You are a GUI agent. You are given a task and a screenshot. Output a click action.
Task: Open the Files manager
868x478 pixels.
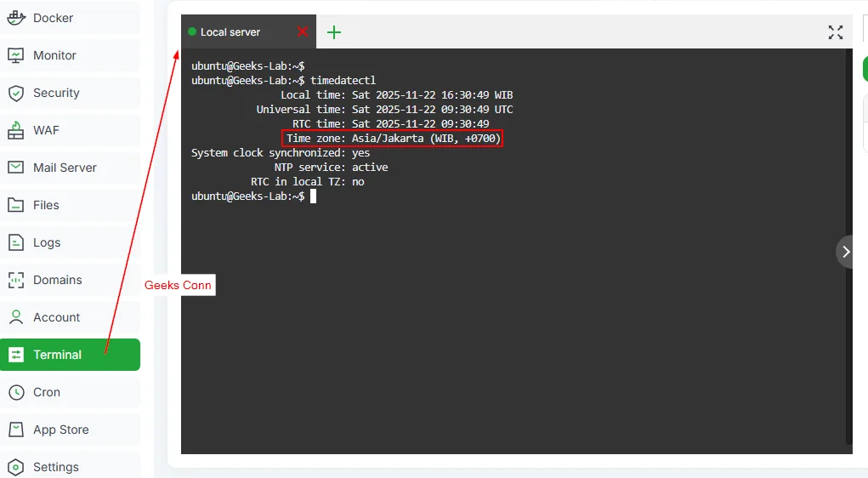pos(70,205)
